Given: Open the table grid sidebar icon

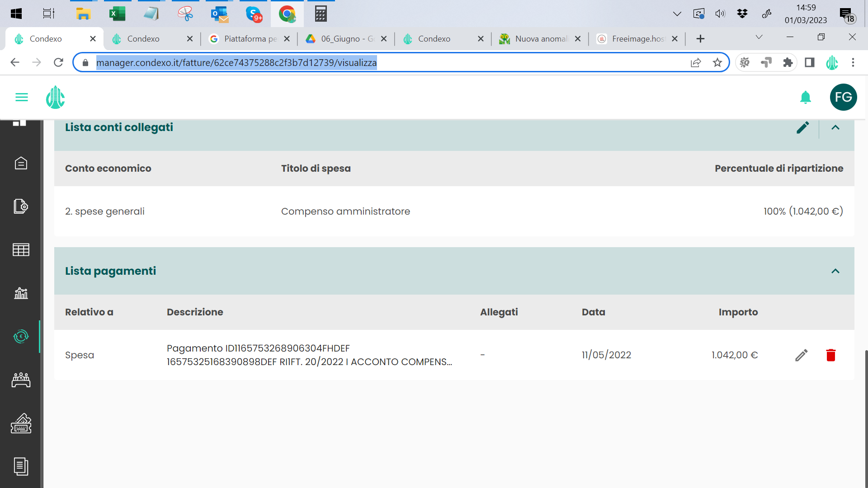Looking at the screenshot, I should pyautogui.click(x=21, y=249).
